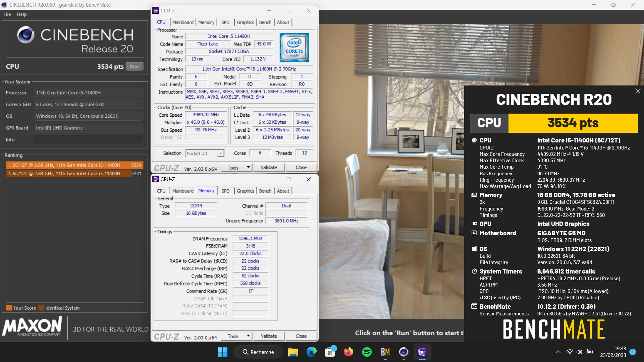Click the Cinebench logo in title bar
The image size is (644, 362).
point(4,5)
